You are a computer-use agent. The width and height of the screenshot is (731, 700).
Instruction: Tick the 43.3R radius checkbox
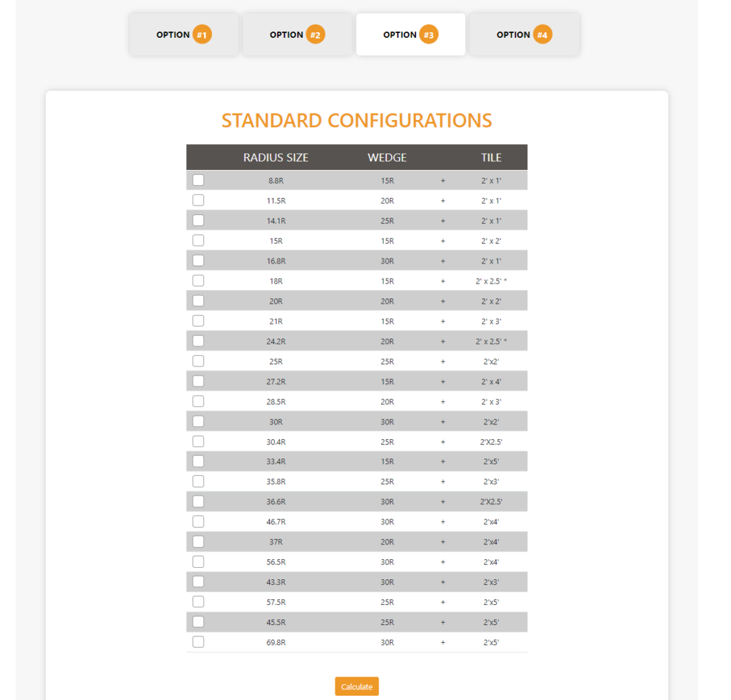(198, 581)
